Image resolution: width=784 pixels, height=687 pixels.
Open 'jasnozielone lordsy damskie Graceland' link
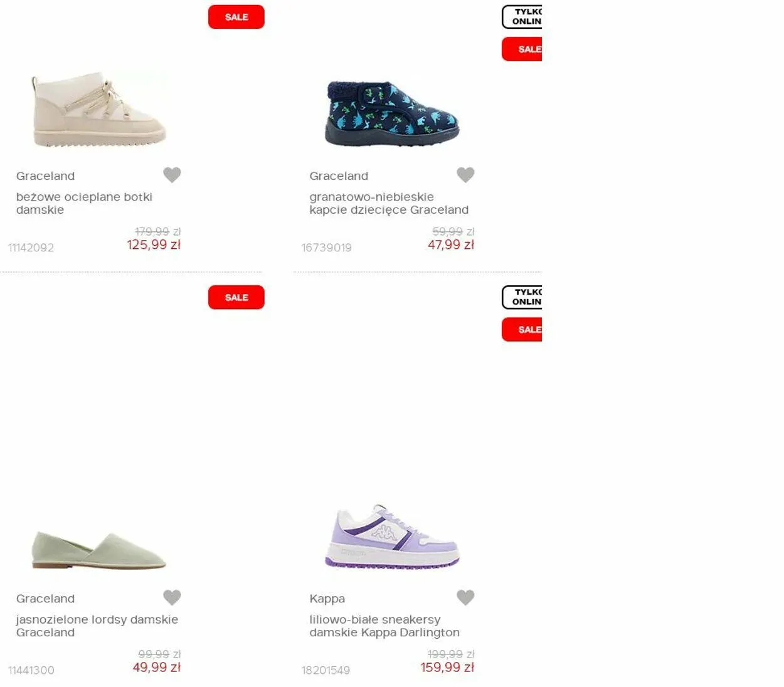(x=97, y=626)
